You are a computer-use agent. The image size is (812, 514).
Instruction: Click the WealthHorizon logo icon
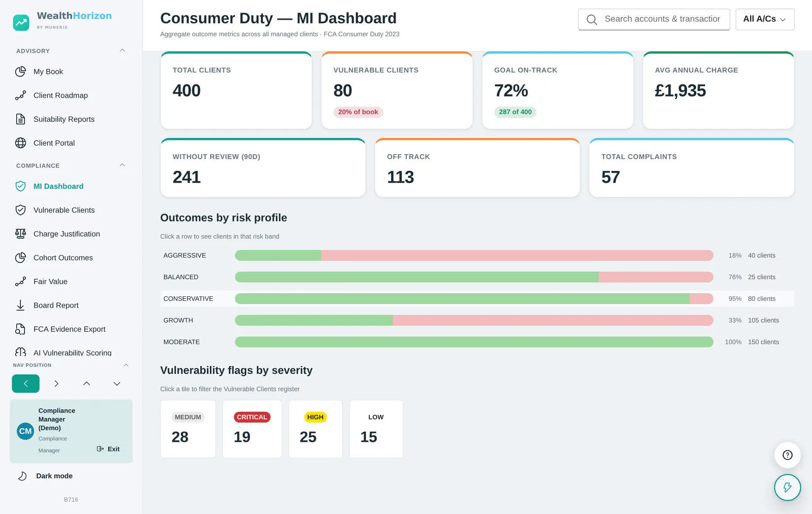[x=21, y=23]
